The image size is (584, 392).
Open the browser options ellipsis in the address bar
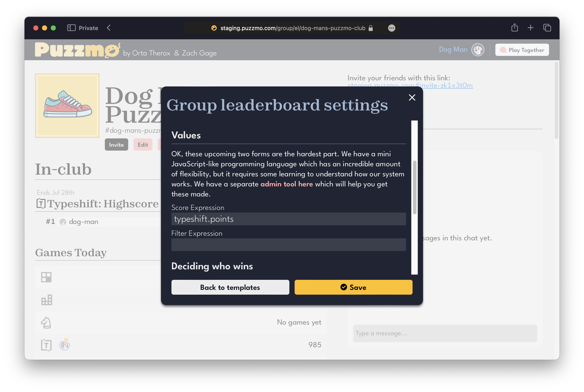[391, 28]
